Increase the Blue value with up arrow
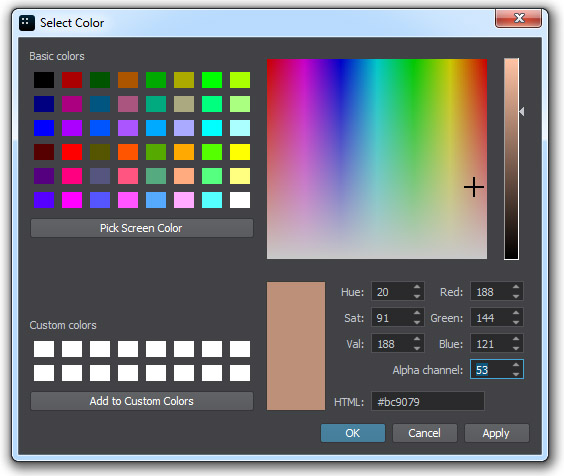 coord(516,339)
